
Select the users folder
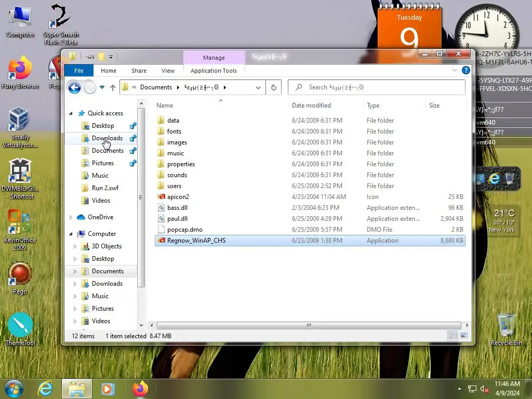310,186
